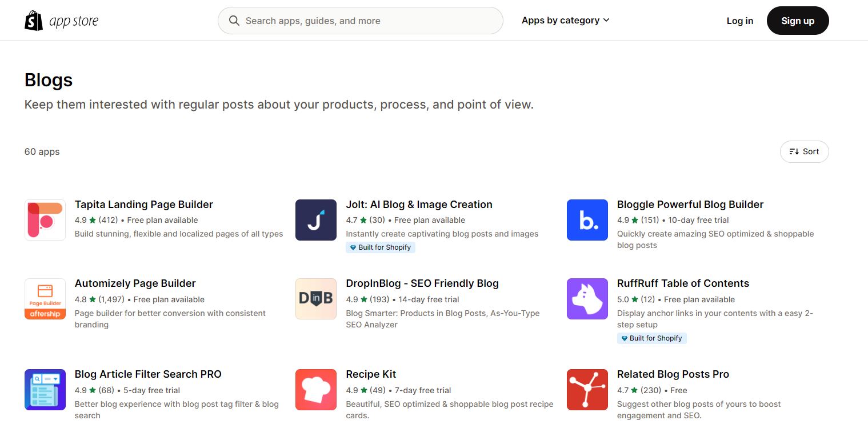Open Automizely Page Builder title link
Viewport: 868px width, 428px height.
click(x=135, y=283)
